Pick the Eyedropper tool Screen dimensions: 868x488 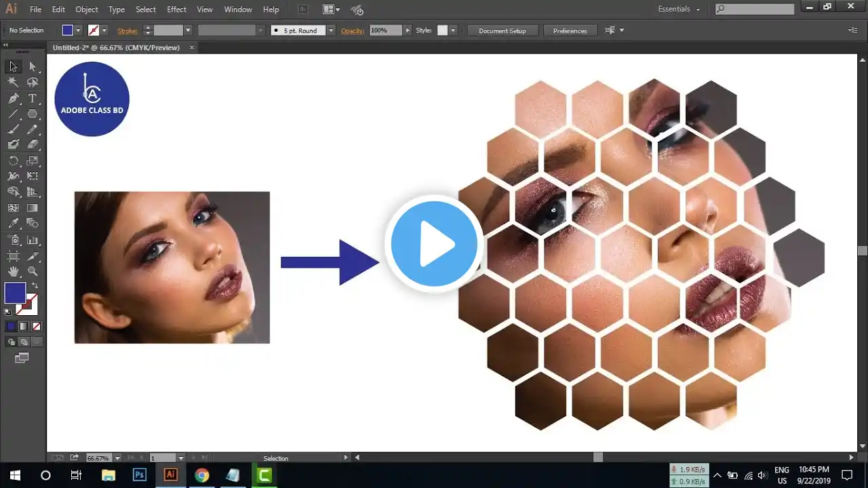click(x=12, y=222)
